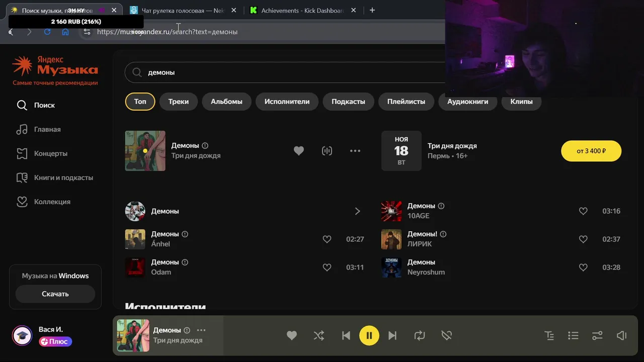Switch to the Альбомы tab
Viewport: 644px width, 362px height.
coord(226,102)
